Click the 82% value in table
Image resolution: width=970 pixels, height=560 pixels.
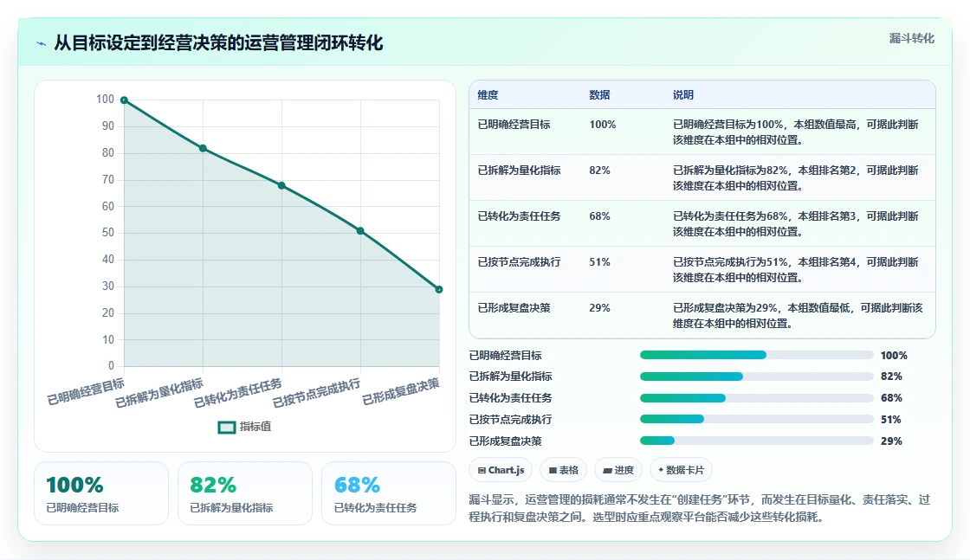(x=599, y=170)
